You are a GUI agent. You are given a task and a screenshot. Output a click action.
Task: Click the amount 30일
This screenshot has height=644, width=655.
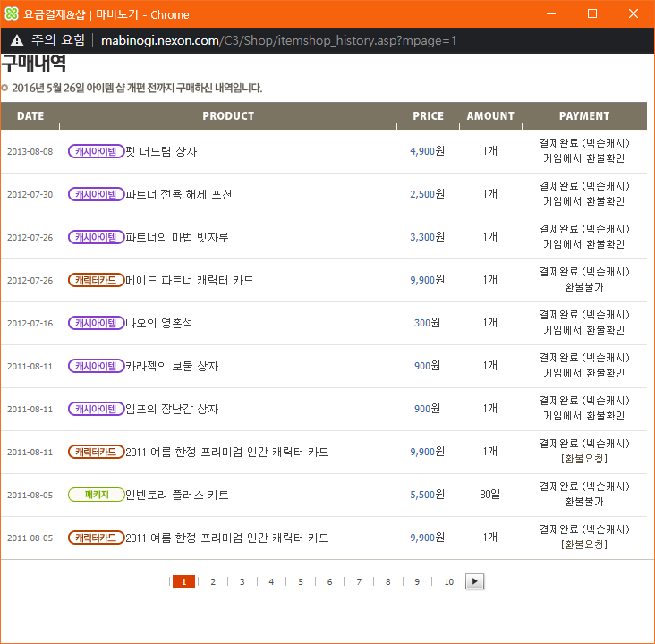[490, 494]
